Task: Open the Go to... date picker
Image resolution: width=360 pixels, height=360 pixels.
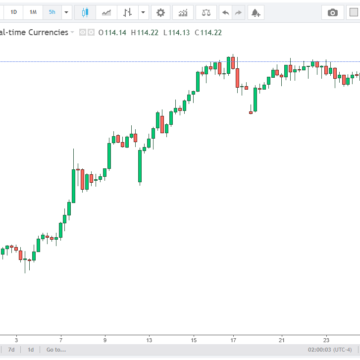Action: point(56,350)
